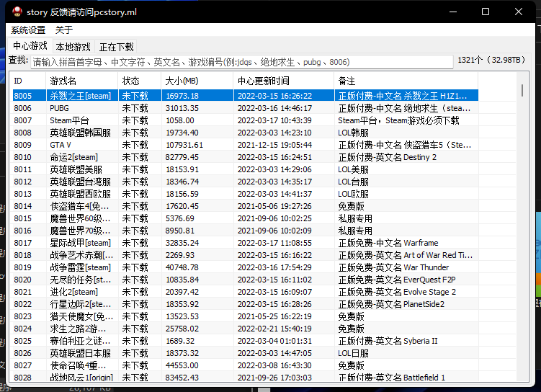Sort by the 大小(MB) column header
541x392 pixels.
click(197, 81)
